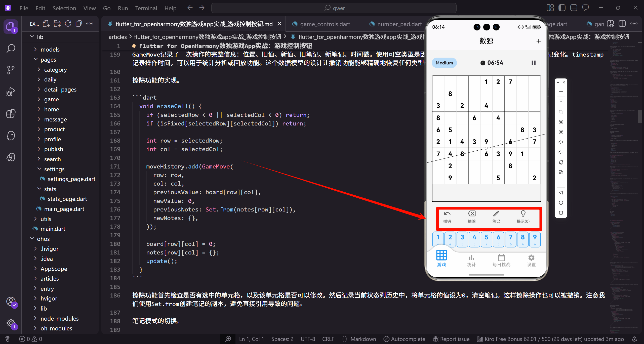Open the emulator toolbar hamburger menu

tap(561, 92)
